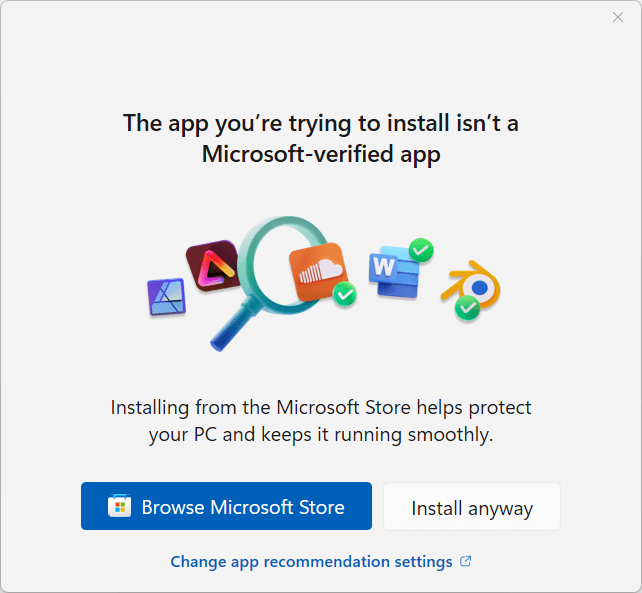Image resolution: width=642 pixels, height=593 pixels.
Task: Open Change app recommendation settings link
Action: pos(311,562)
